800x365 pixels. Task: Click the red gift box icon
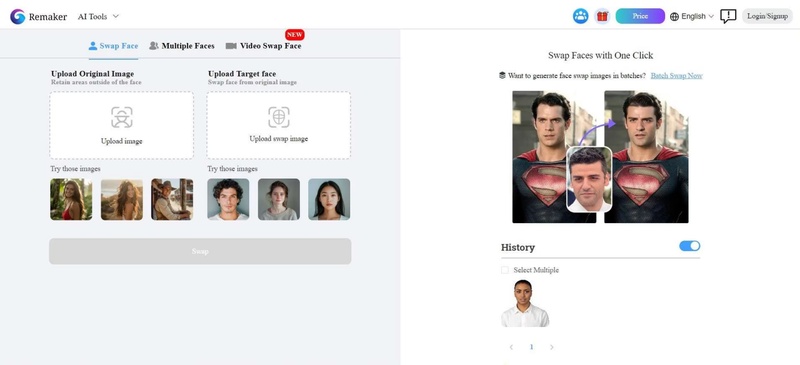tap(602, 16)
